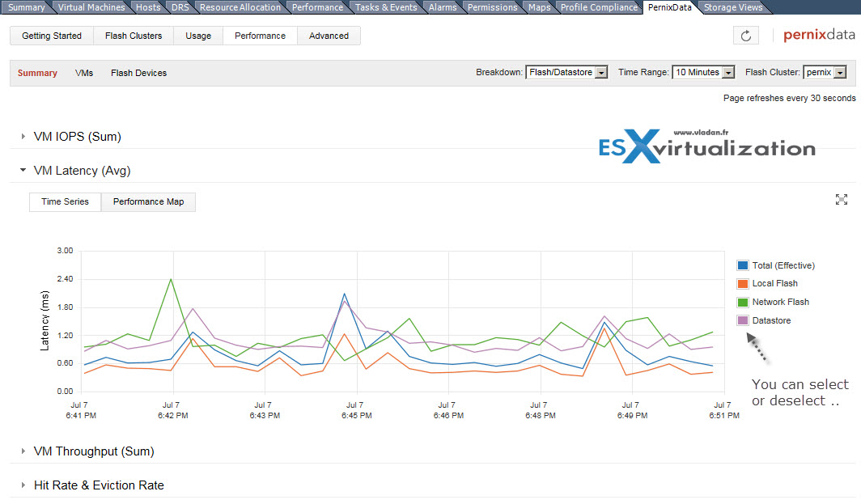This screenshot has height=504, width=861.
Task: Click the Network Flash latency peak
Action: pos(172,279)
